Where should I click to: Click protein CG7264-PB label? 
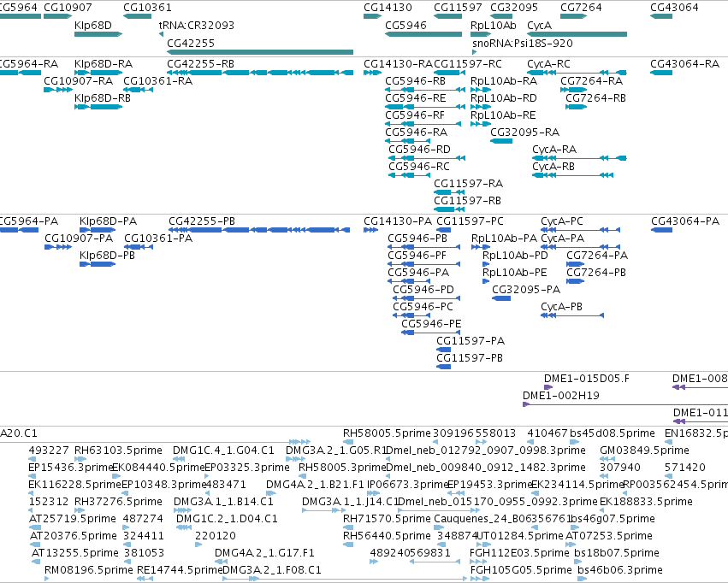(x=596, y=272)
